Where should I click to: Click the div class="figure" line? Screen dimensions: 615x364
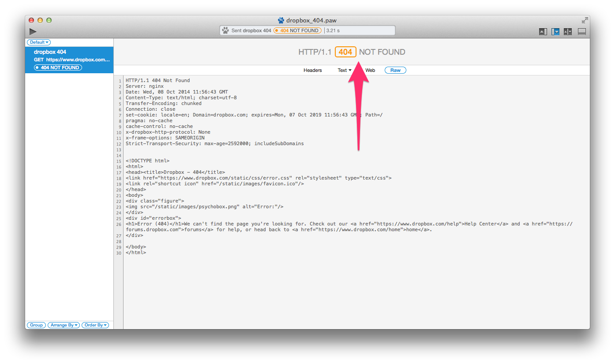(x=155, y=201)
